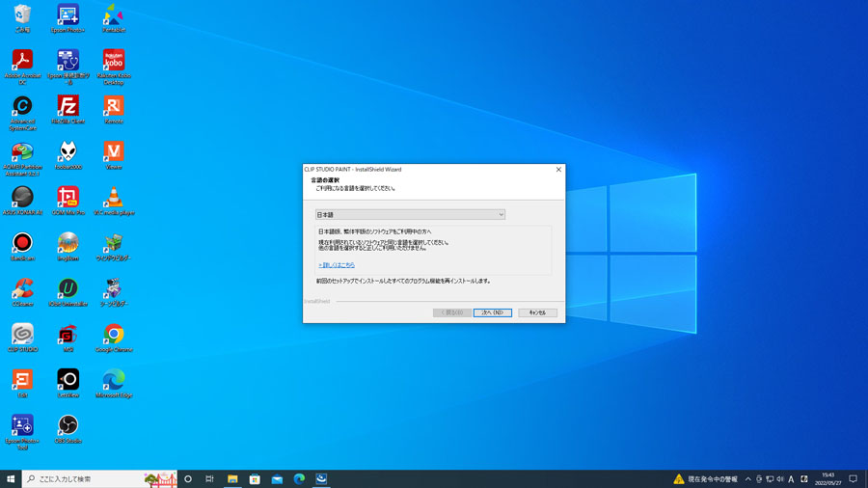Select the MSI dragon shortcut icon
This screenshot has width=868, height=488.
click(68, 338)
